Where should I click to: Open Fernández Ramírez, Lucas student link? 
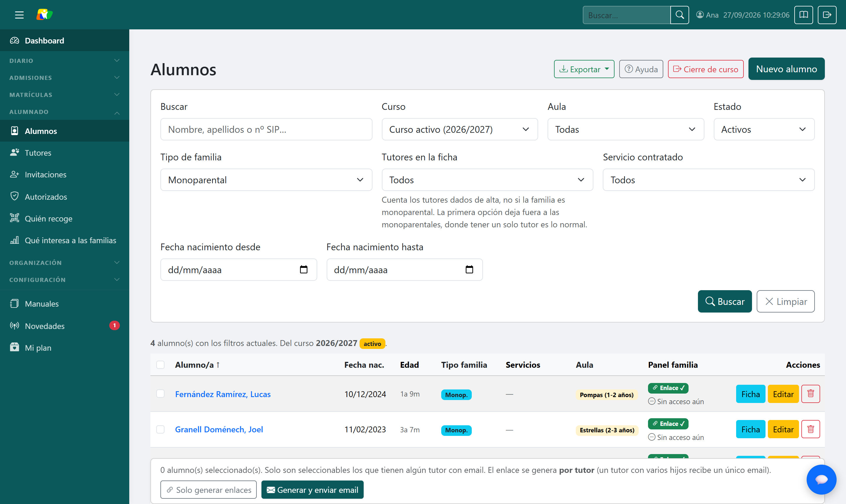(222, 394)
